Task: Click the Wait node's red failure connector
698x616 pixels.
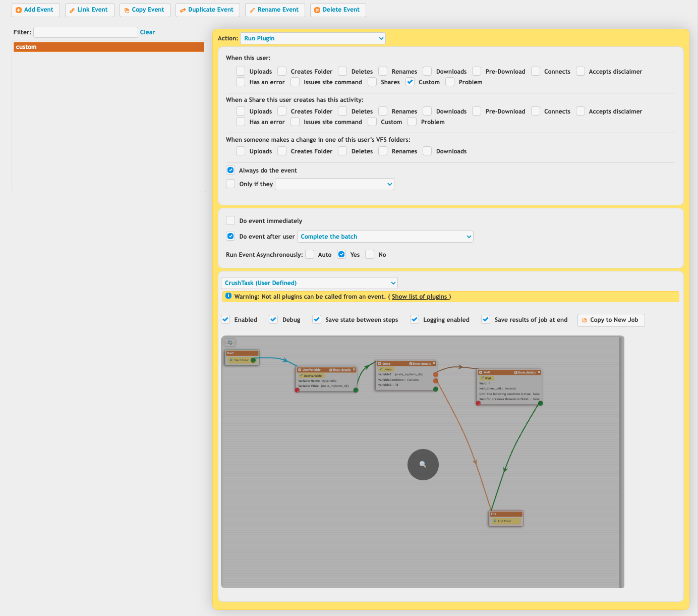Action: (478, 403)
